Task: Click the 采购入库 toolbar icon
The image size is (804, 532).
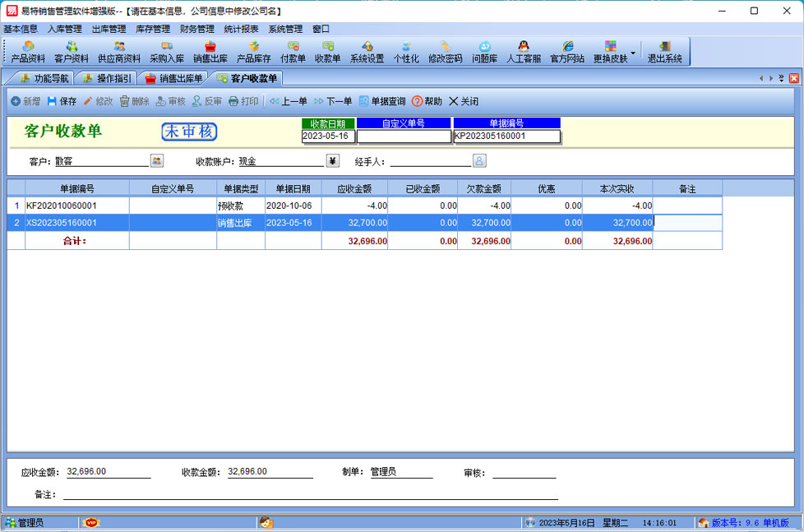Action: (x=167, y=52)
